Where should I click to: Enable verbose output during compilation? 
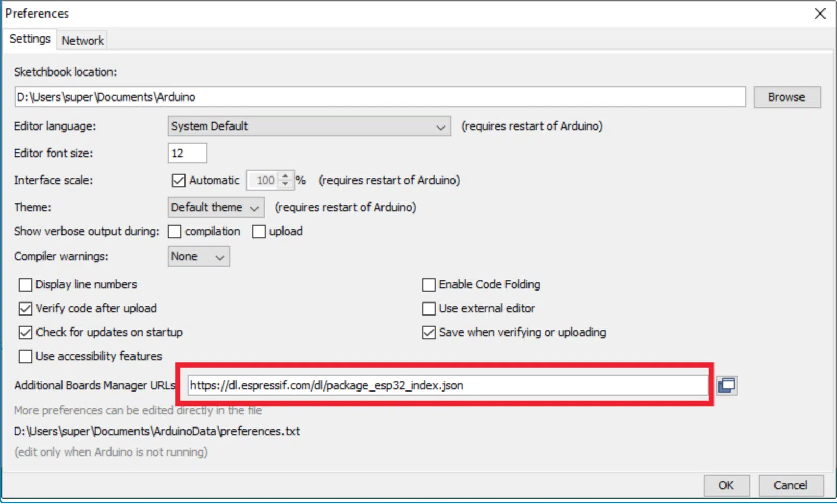[x=175, y=232]
